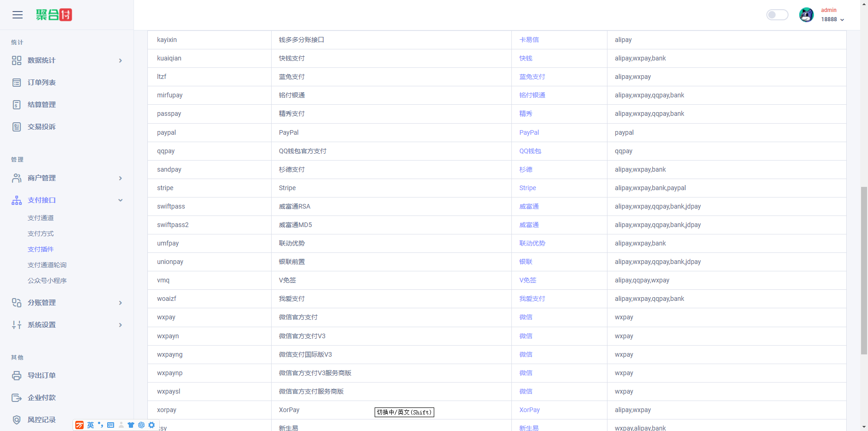Open the PayPal link in table
The width and height of the screenshot is (868, 431).
[529, 132]
